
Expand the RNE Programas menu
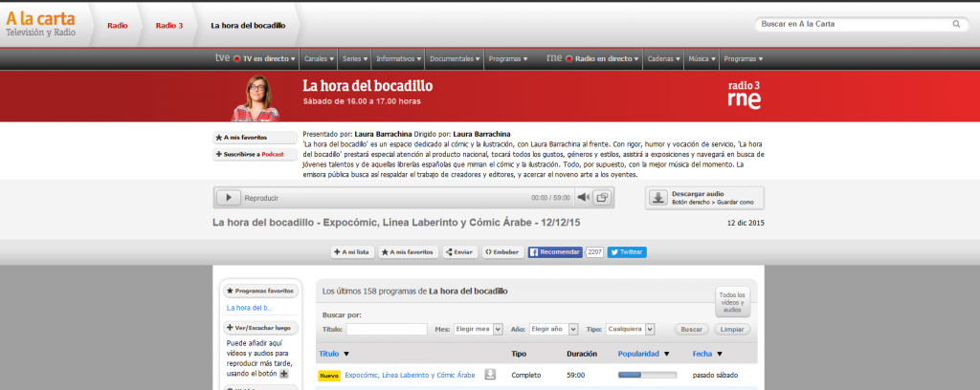tap(743, 58)
